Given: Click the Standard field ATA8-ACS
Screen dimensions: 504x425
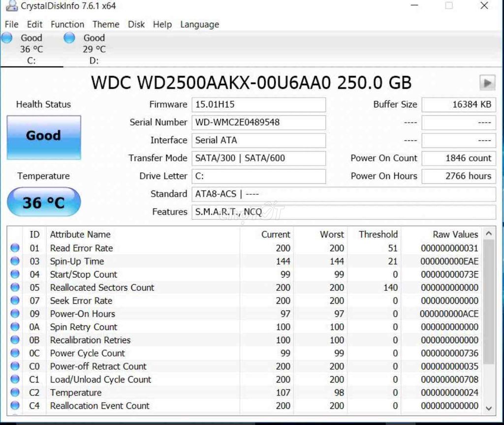Looking at the screenshot, I should [344, 194].
